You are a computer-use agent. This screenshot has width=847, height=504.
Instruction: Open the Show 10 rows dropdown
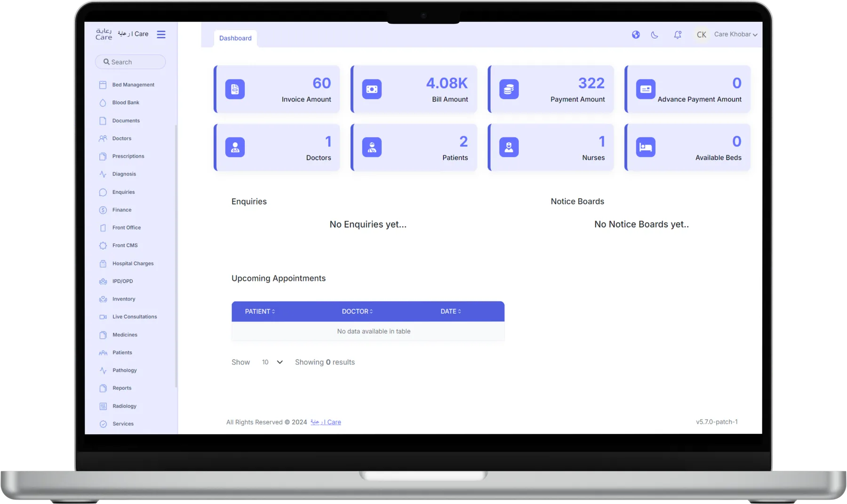[x=272, y=362]
